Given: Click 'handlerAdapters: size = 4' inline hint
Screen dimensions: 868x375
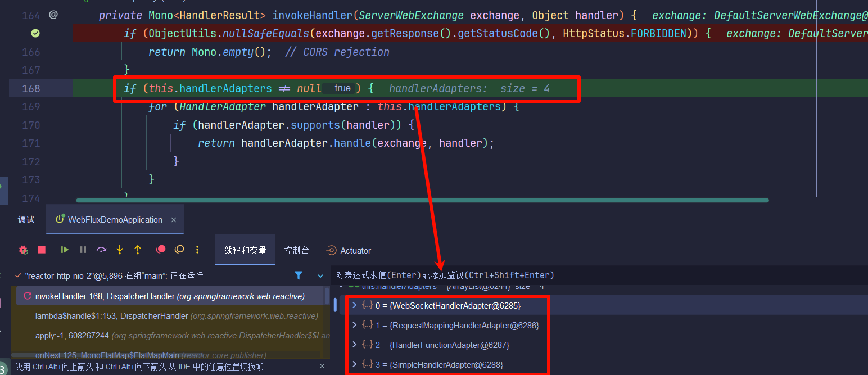Looking at the screenshot, I should coord(469,88).
